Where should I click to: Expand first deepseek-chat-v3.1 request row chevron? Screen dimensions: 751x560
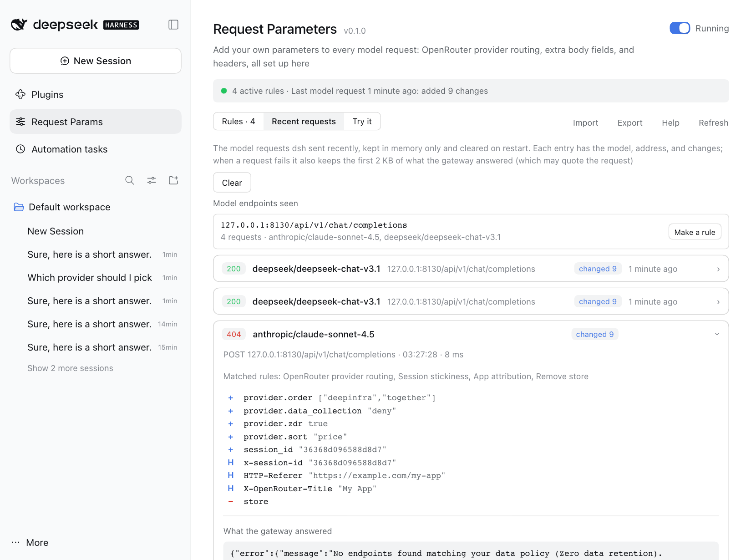tap(718, 269)
